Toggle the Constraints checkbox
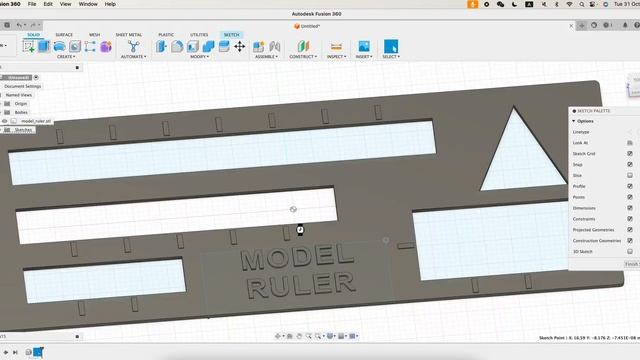This screenshot has height=360, width=640. coord(630,219)
